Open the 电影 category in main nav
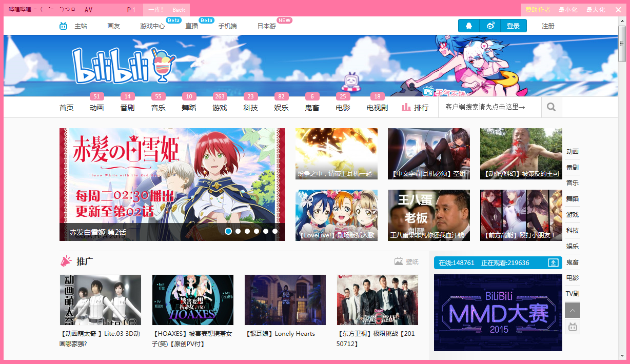The image size is (630, 364). pos(343,108)
